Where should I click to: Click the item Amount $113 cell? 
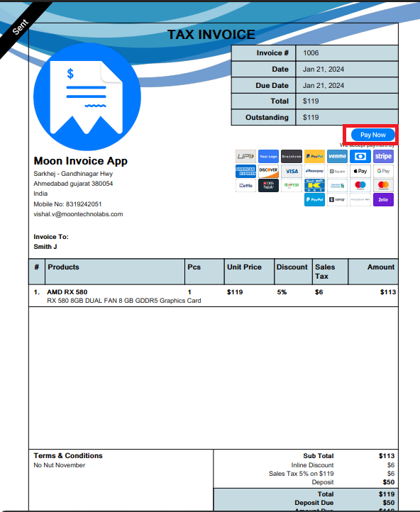click(x=388, y=292)
